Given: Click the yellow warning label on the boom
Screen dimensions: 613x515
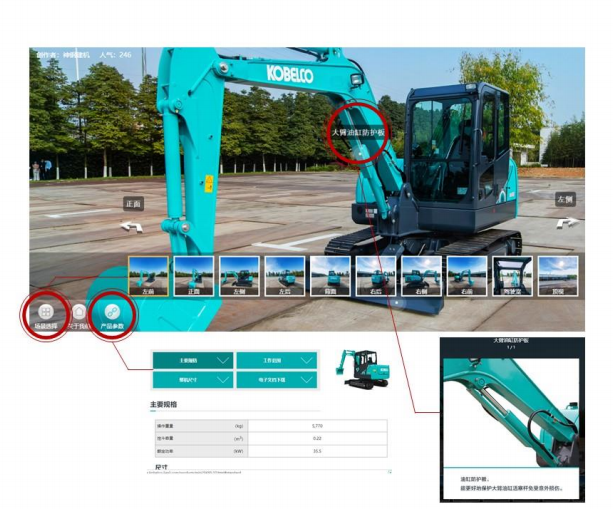Looking at the screenshot, I should (x=208, y=182).
